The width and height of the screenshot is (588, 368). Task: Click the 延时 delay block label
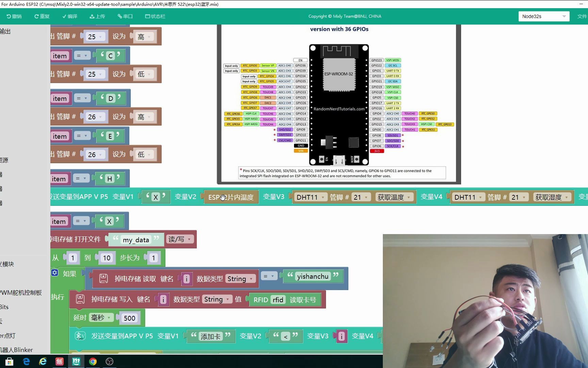pos(80,318)
